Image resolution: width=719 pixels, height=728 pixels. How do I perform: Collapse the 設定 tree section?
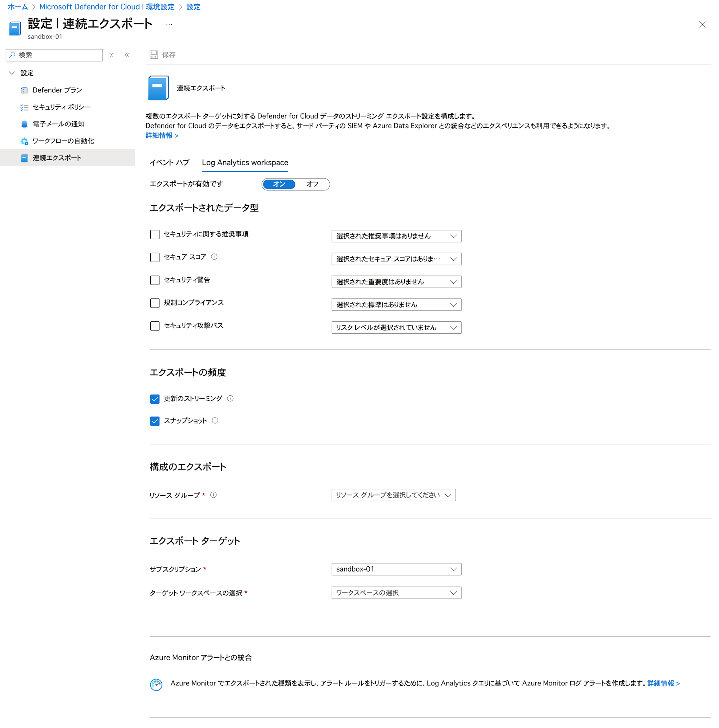pos(12,73)
